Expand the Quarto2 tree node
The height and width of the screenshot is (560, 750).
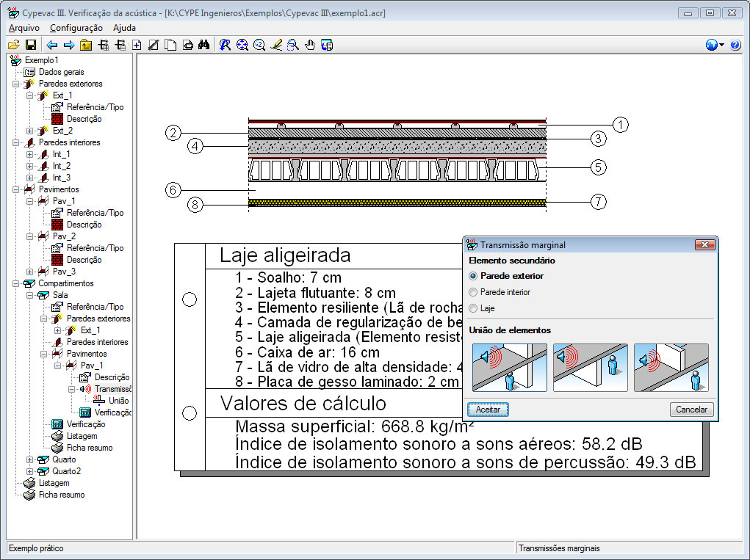point(29,471)
